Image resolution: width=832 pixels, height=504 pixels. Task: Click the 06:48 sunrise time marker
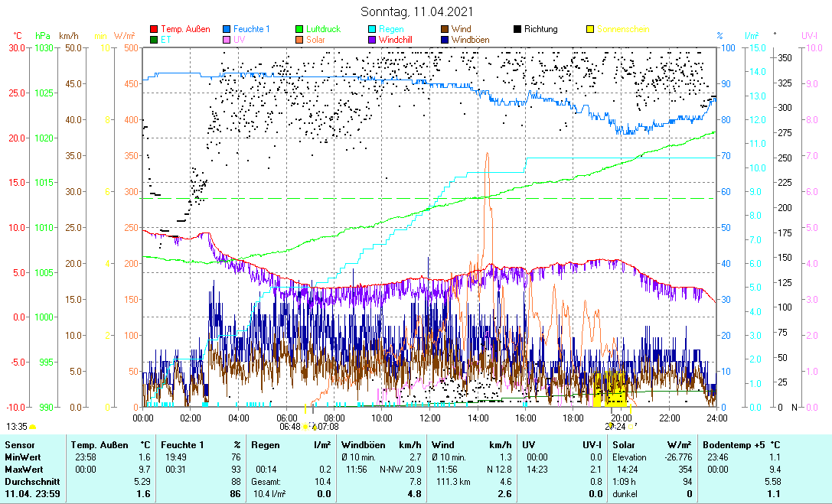point(289,427)
